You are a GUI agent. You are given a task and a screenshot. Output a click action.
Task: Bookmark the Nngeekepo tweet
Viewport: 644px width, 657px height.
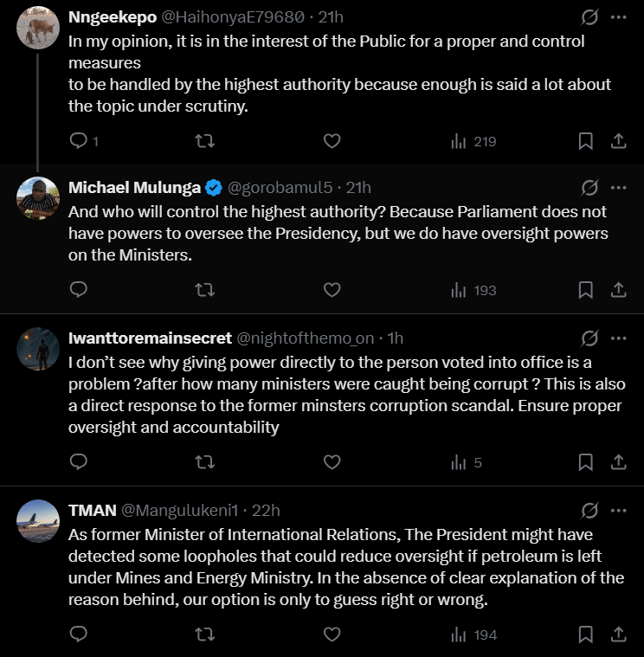tap(585, 141)
